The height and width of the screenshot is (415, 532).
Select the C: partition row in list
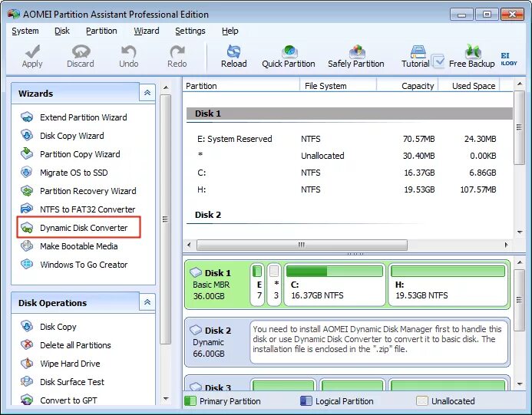[348, 173]
